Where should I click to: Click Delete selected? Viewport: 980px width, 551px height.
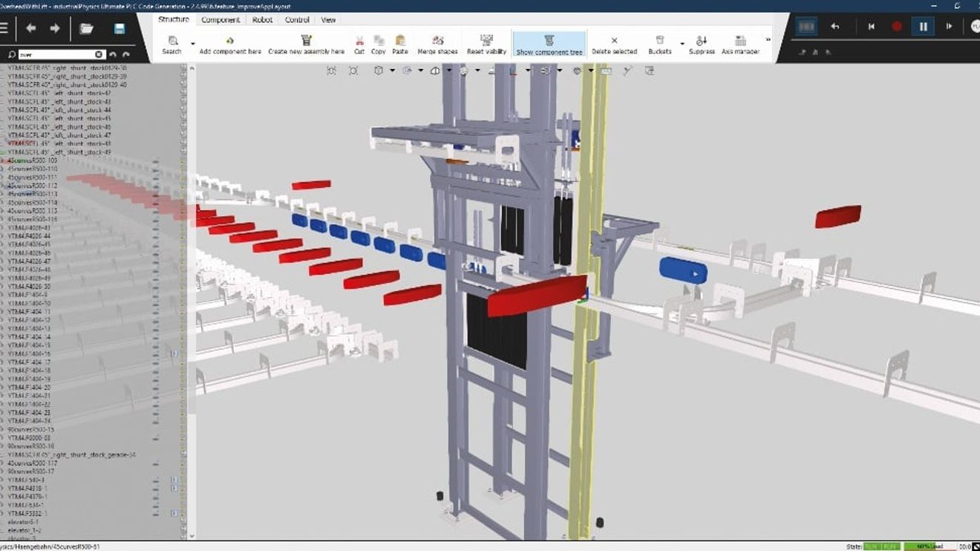(614, 45)
